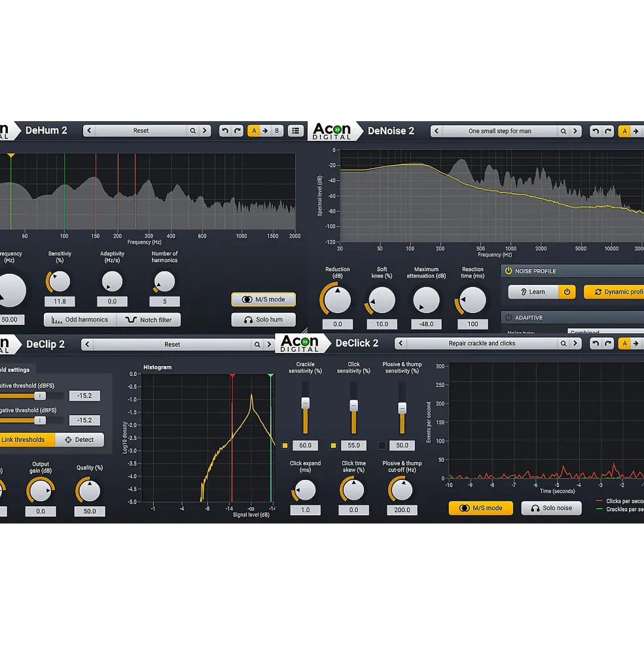Select A settings slot in DeClick 2
This screenshot has height=645, width=644.
coord(624,344)
